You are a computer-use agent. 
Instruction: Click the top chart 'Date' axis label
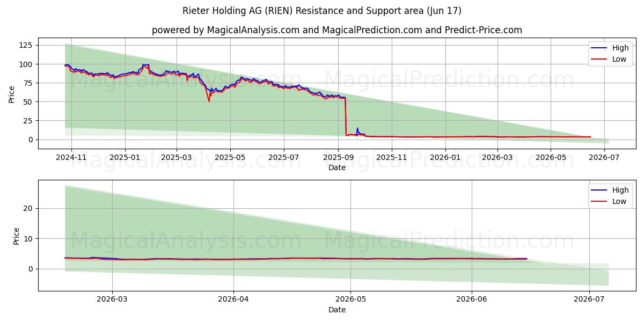pyautogui.click(x=337, y=167)
